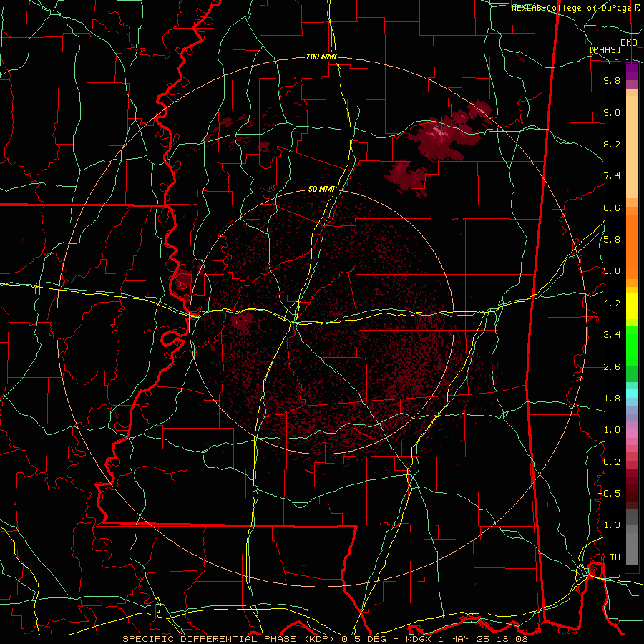This screenshot has height=644, width=644.
Task: Click the 9.8 value on the color scale
Action: tap(612, 80)
